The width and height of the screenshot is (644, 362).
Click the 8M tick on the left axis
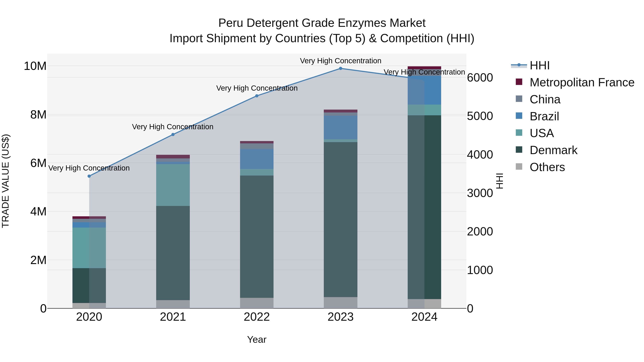(x=38, y=115)
